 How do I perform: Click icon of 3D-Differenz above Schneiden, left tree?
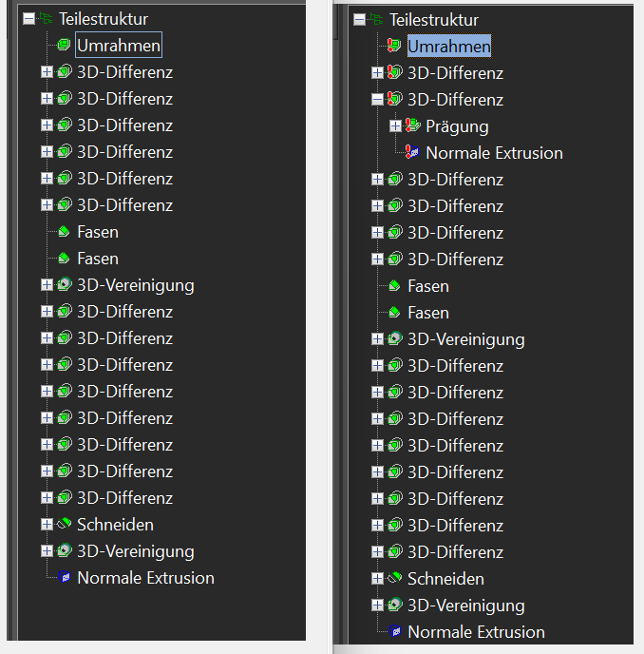pyautogui.click(x=65, y=497)
